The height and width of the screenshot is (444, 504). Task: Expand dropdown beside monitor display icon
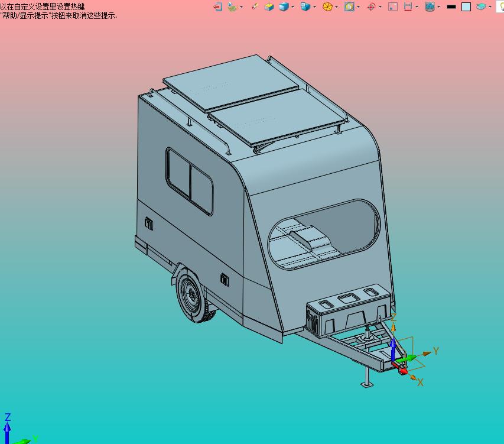tap(439, 7)
